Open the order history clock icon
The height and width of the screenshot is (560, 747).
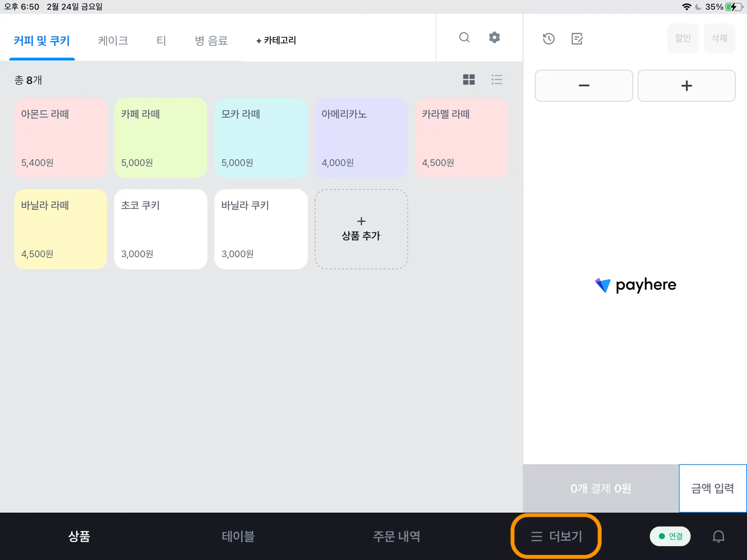548,39
